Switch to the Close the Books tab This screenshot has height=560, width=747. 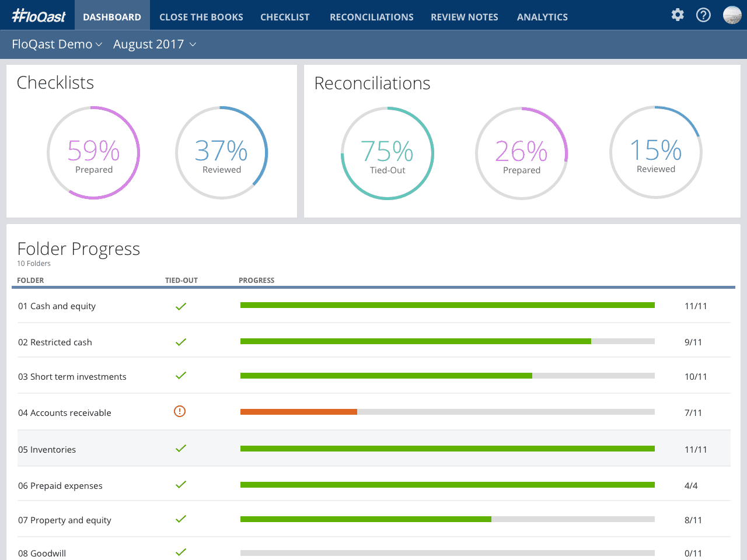(201, 17)
